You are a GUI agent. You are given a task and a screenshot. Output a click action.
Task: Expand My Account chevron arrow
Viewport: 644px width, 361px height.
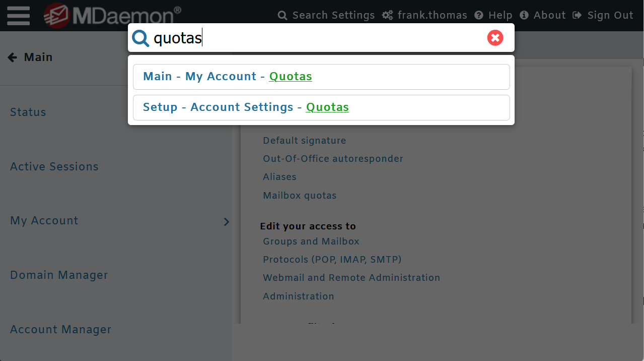pos(226,221)
